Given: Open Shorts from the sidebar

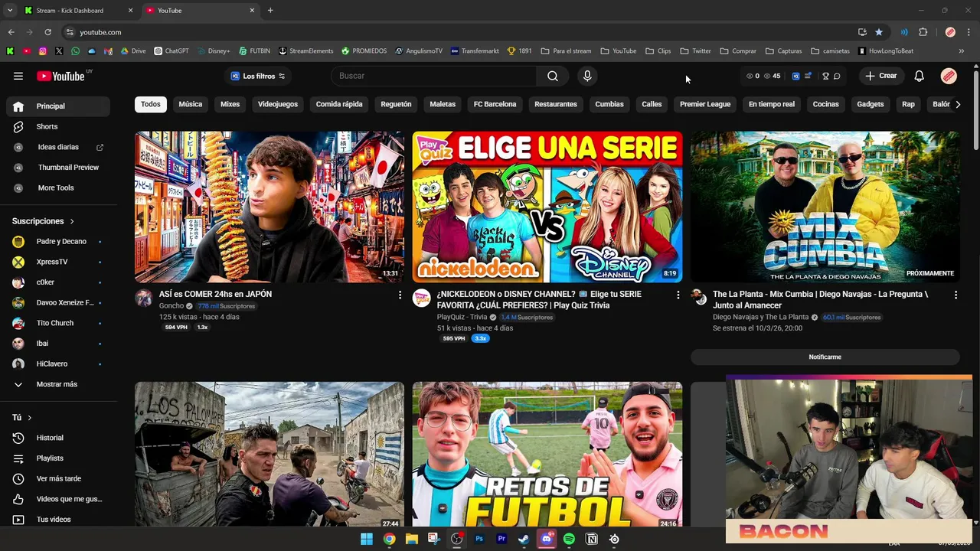Looking at the screenshot, I should point(58,126).
